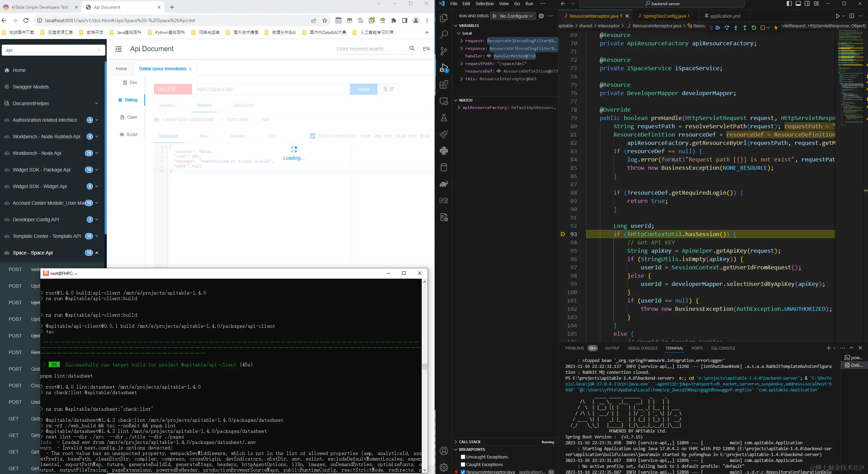Open Swagger Models page
The width and height of the screenshot is (868, 474).
coord(31,87)
